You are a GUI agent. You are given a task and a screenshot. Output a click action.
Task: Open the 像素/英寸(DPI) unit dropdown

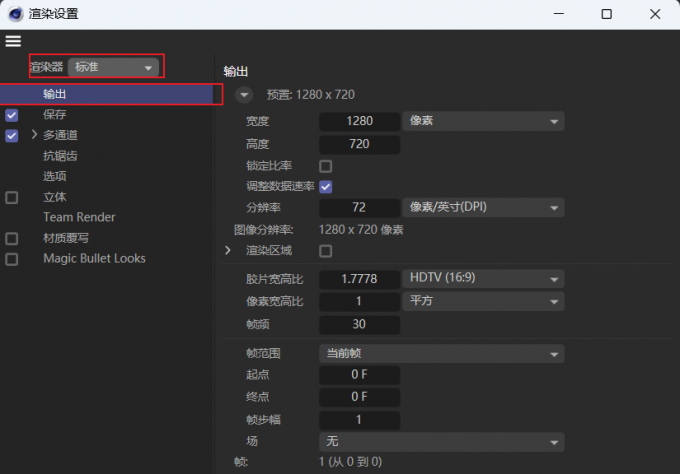[x=484, y=208]
